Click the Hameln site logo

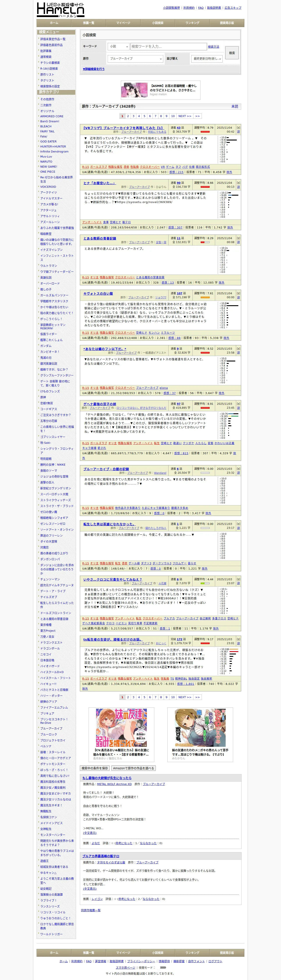[60, 10]
